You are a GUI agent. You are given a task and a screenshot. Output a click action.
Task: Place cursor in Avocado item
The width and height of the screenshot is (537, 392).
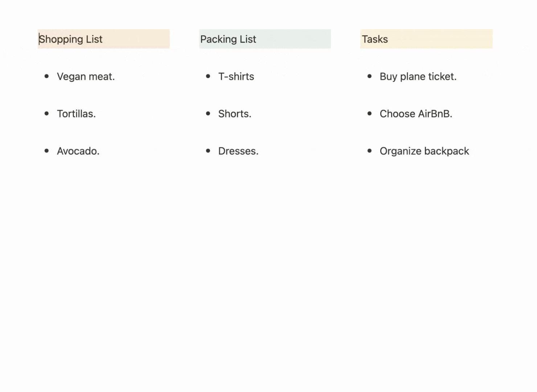click(78, 151)
